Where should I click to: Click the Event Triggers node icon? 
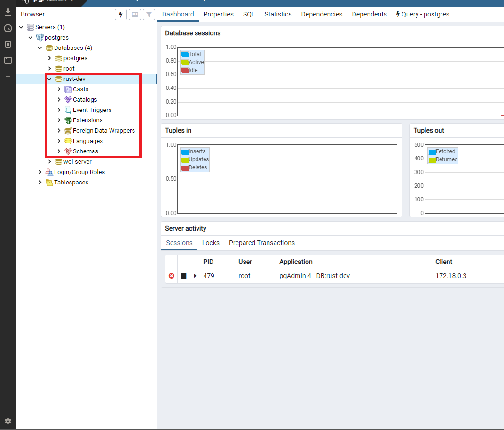pos(68,110)
